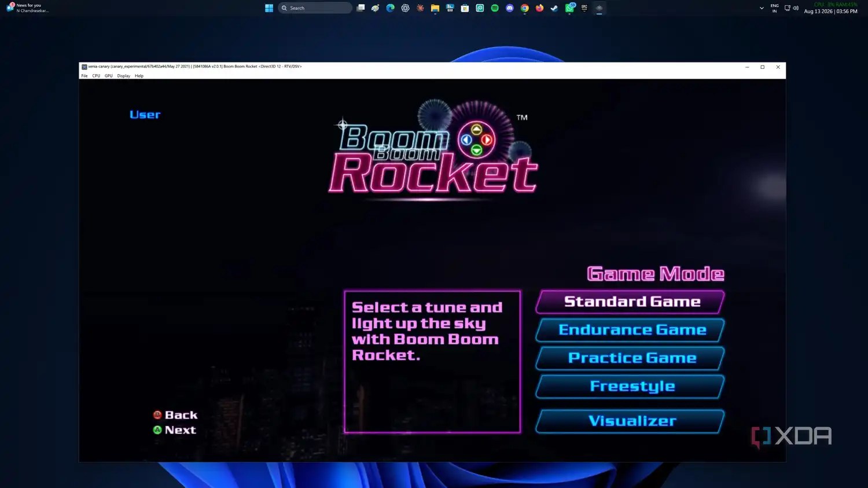Open volume control in system tray
Screen dimensions: 868x488
coord(796,8)
